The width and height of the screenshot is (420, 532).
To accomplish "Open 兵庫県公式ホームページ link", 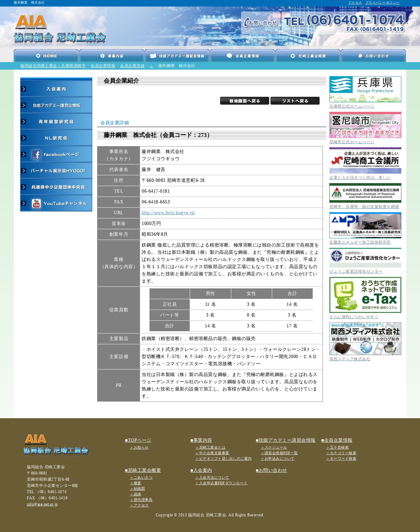I will point(352,106).
